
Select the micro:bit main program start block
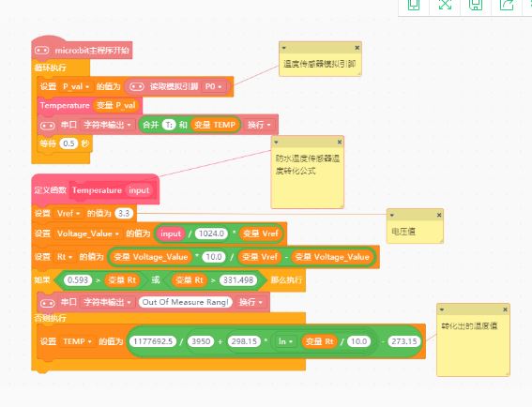(x=82, y=51)
